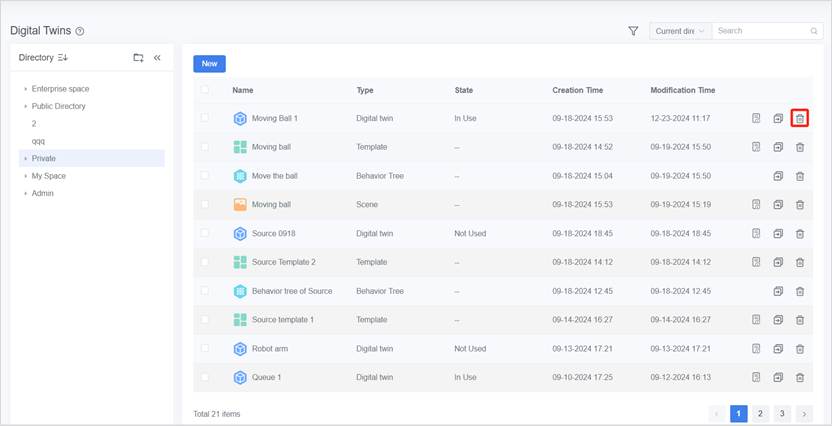This screenshot has width=832, height=426.
Task: Delete the Moving Ball 1 digital twin
Action: (800, 119)
